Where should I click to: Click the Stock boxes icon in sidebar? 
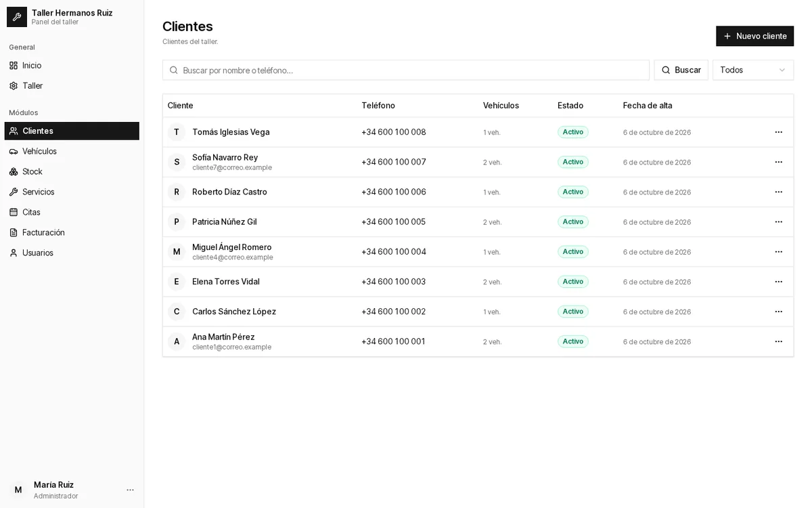point(14,171)
